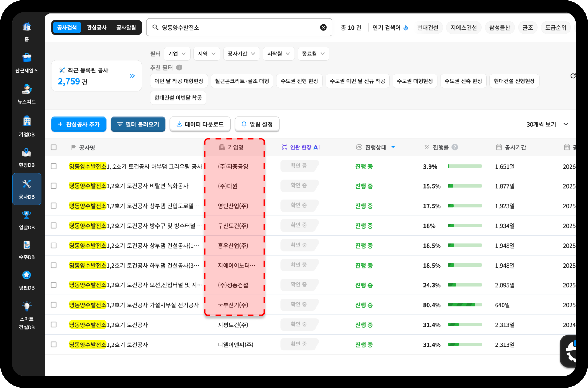Clear the search field with the X icon
Viewport: 588px width, 388px height.
coord(323,28)
